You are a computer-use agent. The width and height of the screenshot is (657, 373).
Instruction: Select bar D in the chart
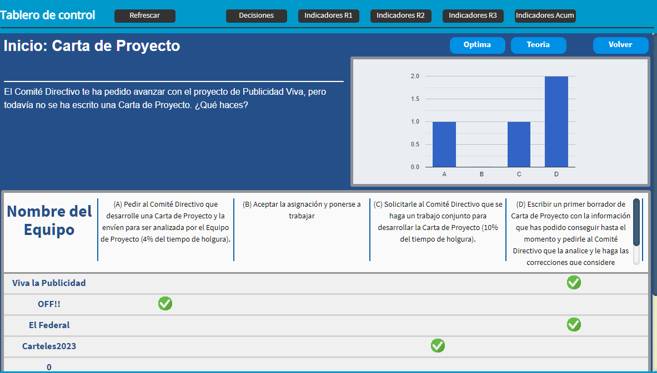click(556, 122)
